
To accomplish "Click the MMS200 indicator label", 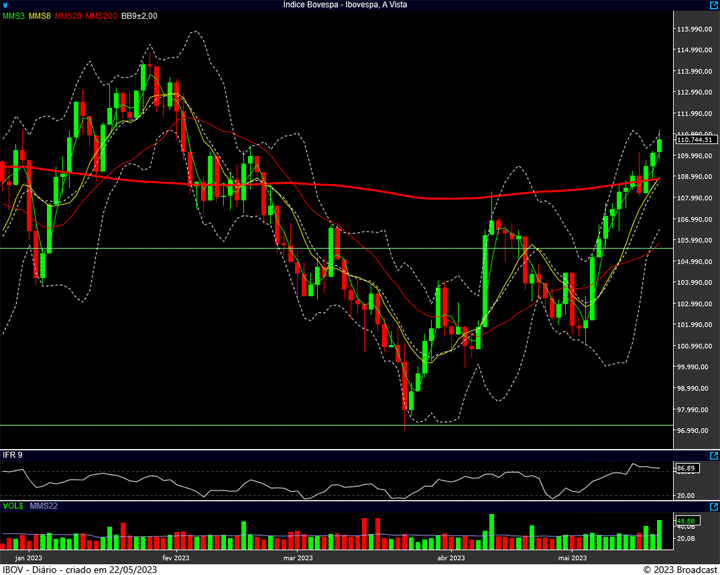I will [x=101, y=16].
